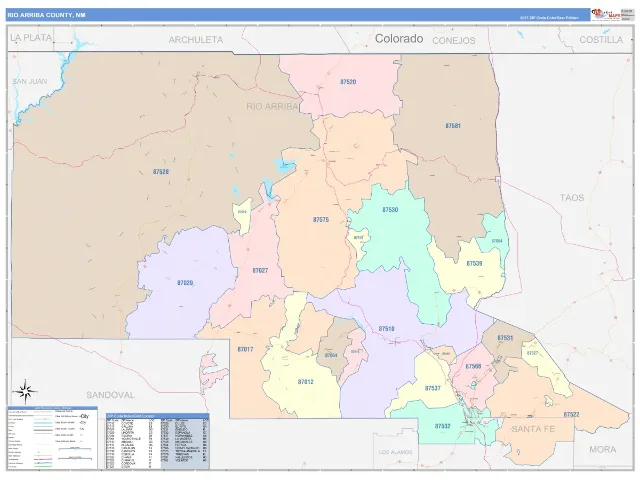The width and height of the screenshot is (640, 480).
Task: Click the 'RIO ARRIBA' county label on map
Action: pyautogui.click(x=272, y=107)
